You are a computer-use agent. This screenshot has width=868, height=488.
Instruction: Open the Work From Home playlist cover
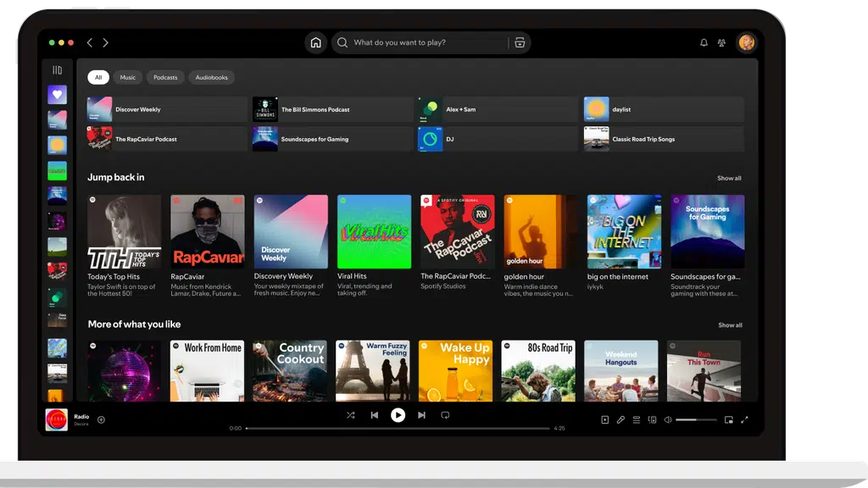[207, 371]
